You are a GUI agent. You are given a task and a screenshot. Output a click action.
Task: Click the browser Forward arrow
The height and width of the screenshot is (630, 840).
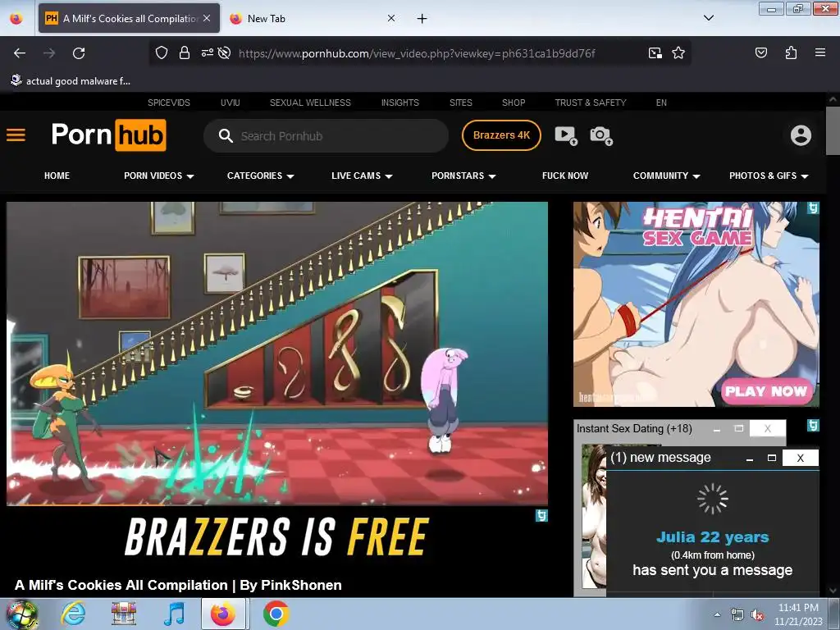49,53
